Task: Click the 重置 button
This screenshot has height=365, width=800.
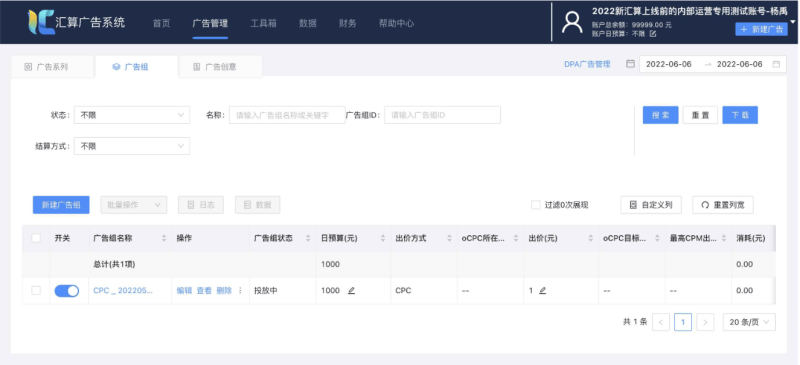Action: click(x=700, y=115)
